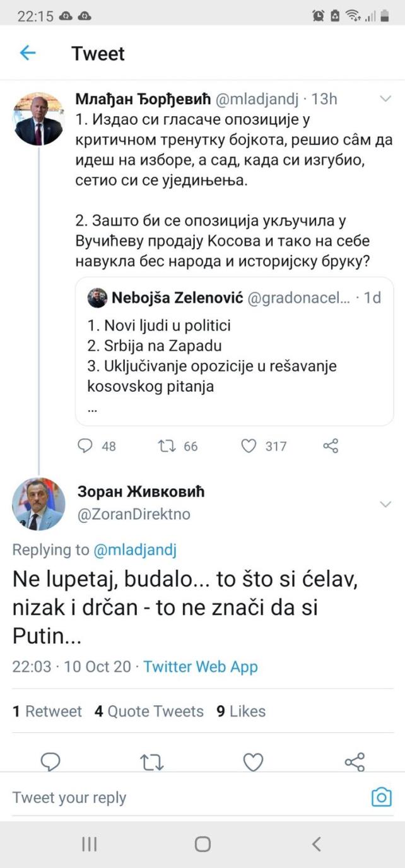Image resolution: width=405 pixels, height=868 pixels.
Task: Type in the Tweet your reply field
Action: [x=183, y=797]
